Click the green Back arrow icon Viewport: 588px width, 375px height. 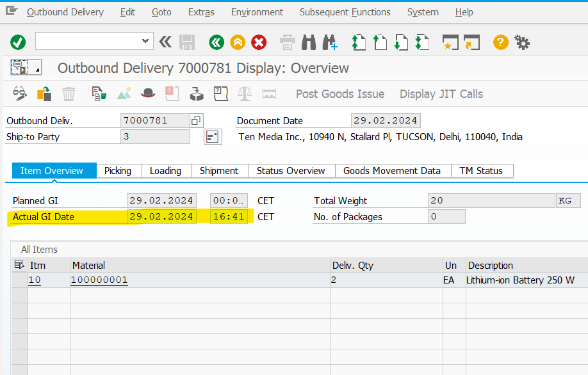tap(216, 42)
